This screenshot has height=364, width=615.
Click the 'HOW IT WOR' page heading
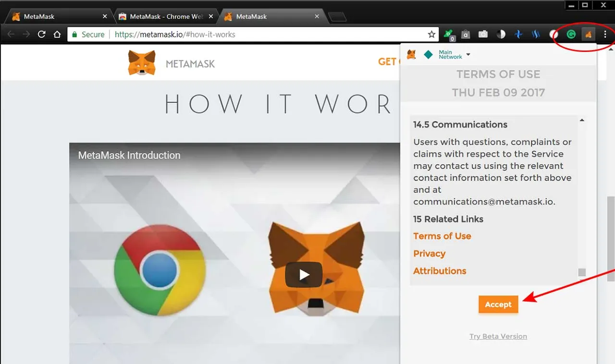tap(279, 104)
